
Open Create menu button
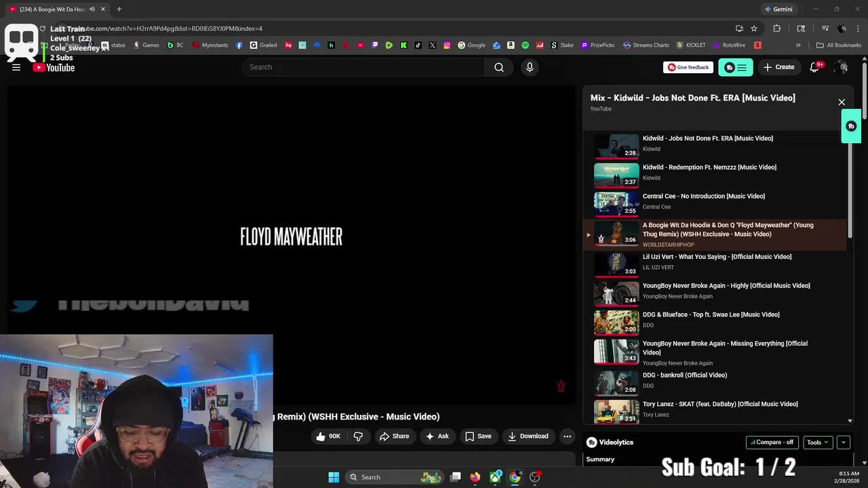coord(778,67)
